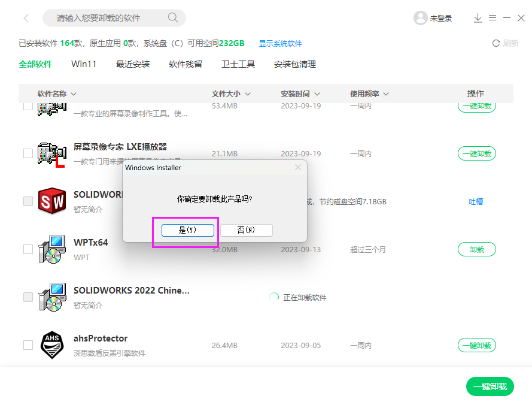Screen dimensions: 532x402
Task: Focus the uninstall software search field
Action: (x=114, y=17)
